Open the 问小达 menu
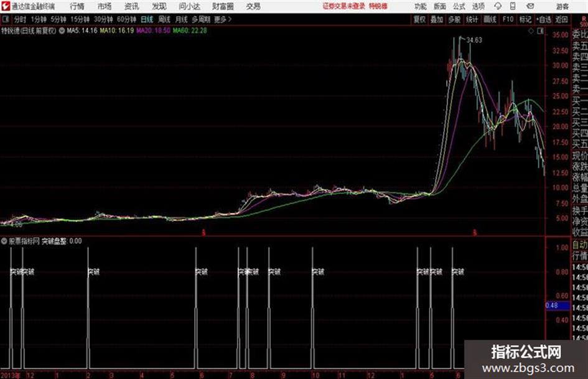 point(189,6)
